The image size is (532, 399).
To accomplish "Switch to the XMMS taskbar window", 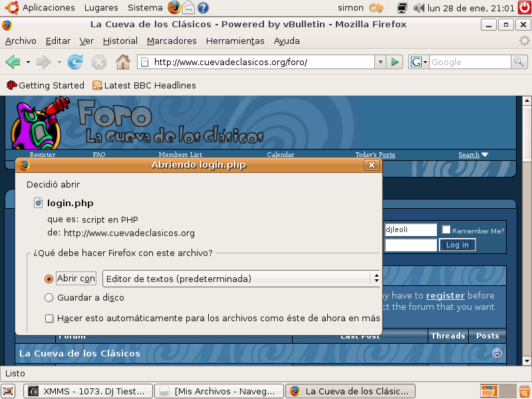I will 88,391.
